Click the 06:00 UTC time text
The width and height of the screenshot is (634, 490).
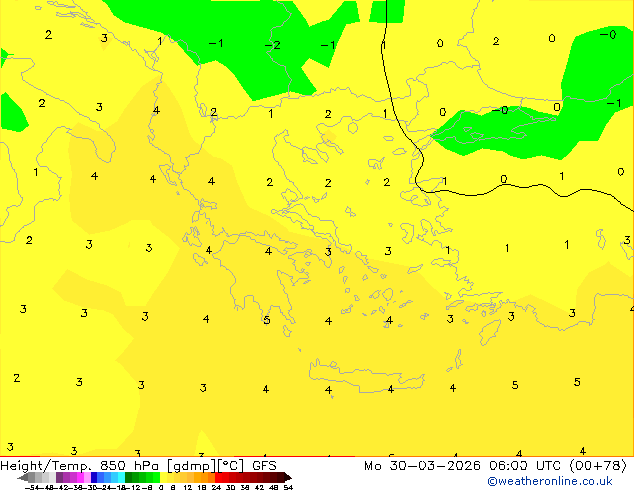[525, 466]
